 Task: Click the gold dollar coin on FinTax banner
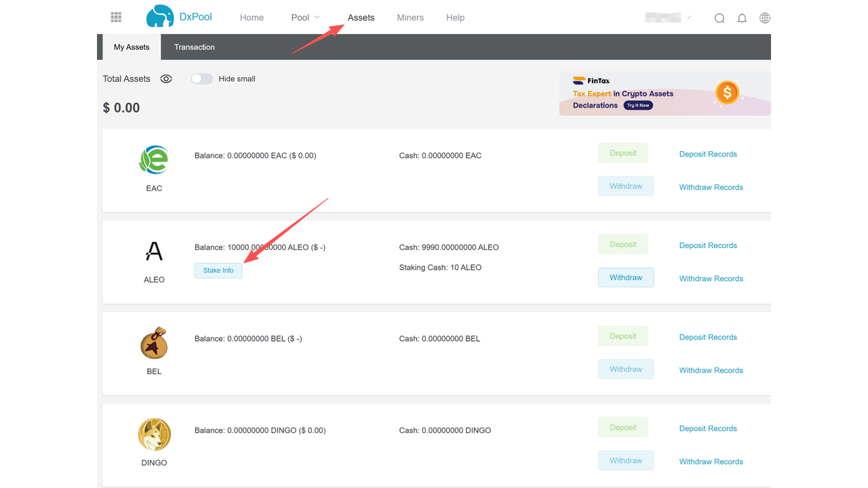(727, 92)
